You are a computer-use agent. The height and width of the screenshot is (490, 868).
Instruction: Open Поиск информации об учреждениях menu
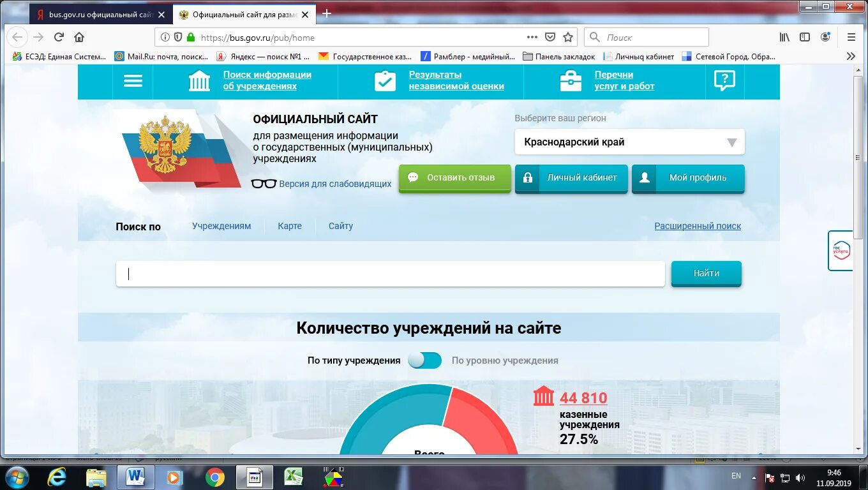pyautogui.click(x=267, y=80)
